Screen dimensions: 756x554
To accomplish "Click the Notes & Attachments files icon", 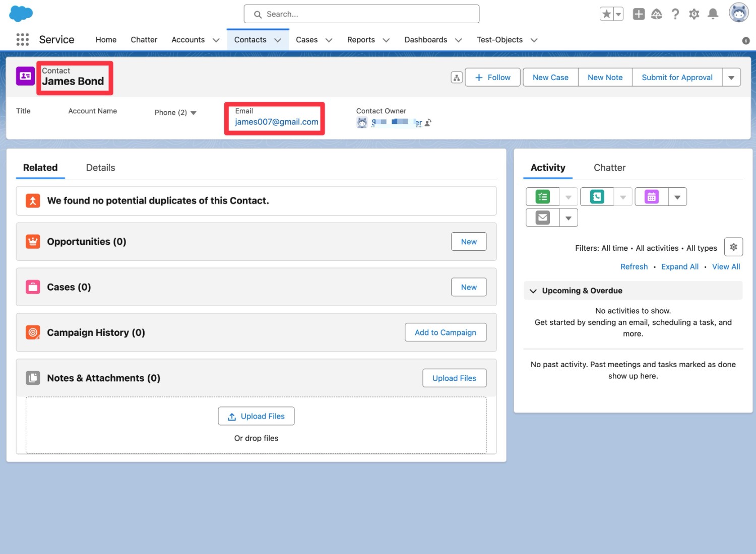I will 33,378.
